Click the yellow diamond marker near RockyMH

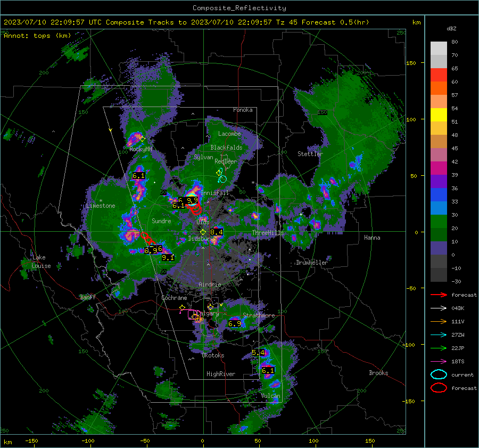click(142, 139)
